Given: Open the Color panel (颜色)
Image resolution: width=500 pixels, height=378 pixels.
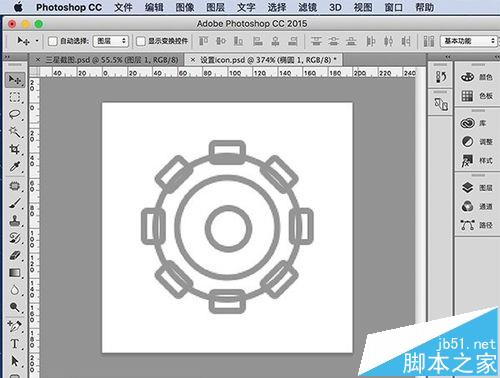Looking at the screenshot, I should coord(477,77).
